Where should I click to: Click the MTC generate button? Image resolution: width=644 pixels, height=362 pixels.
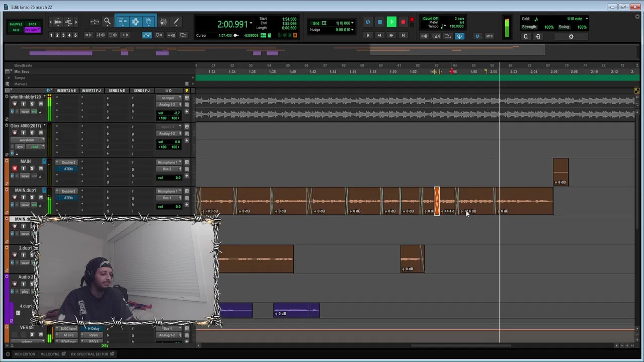click(489, 36)
